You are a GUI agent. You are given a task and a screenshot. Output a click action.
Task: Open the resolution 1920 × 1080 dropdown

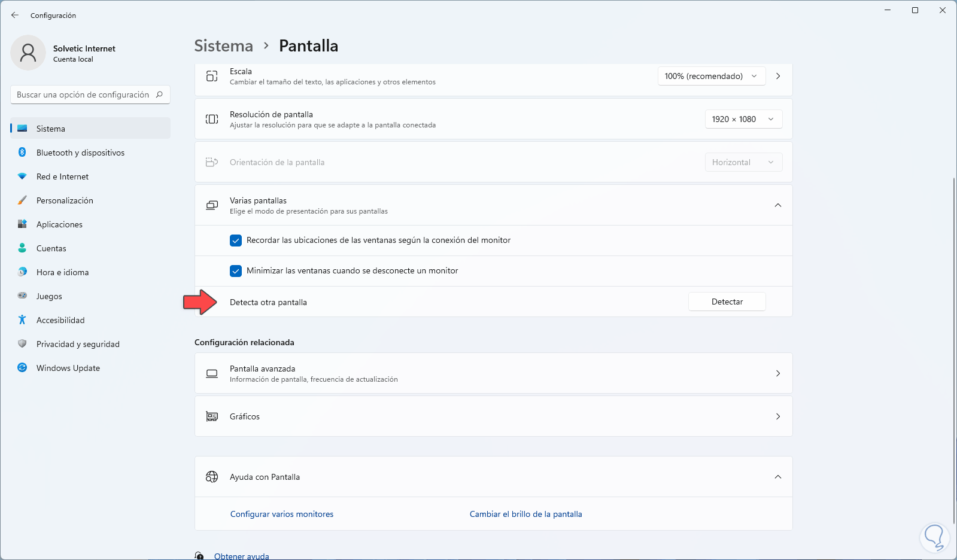coord(743,119)
